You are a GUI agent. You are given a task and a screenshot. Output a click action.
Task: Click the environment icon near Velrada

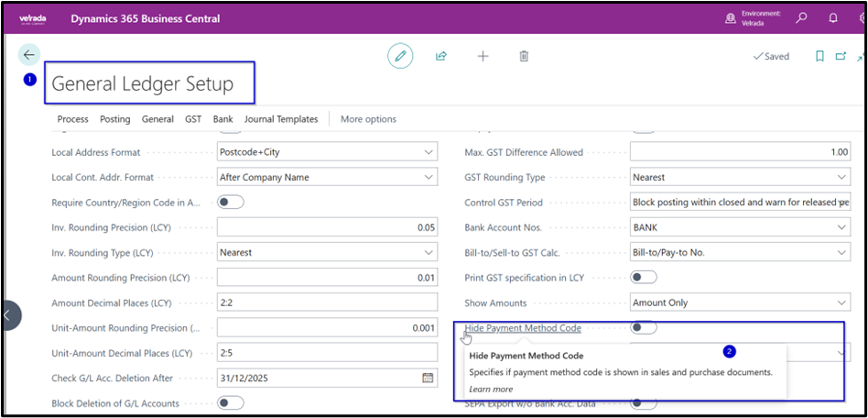(731, 19)
